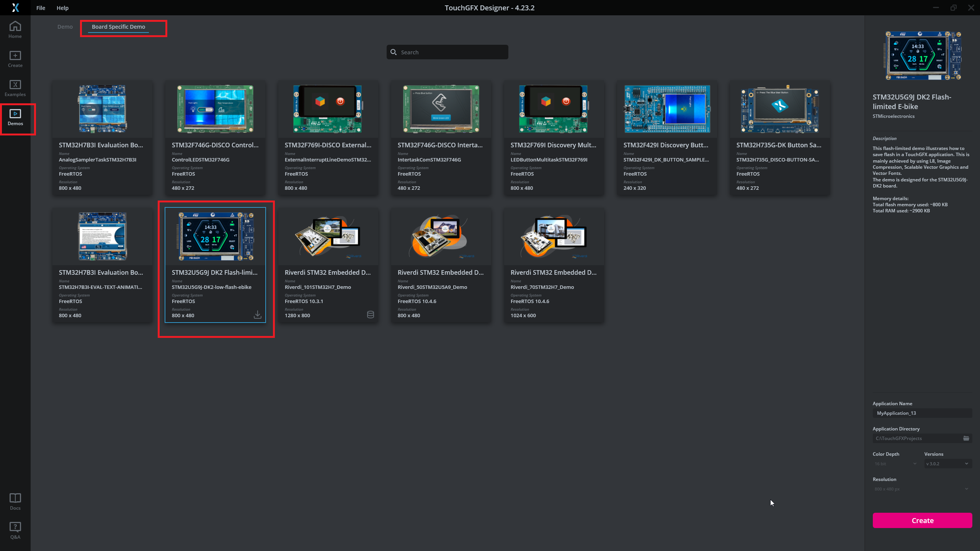Download the STM32U5G9J-DK2-low-flash-ebike demo
This screenshot has height=551, width=980.
[258, 315]
